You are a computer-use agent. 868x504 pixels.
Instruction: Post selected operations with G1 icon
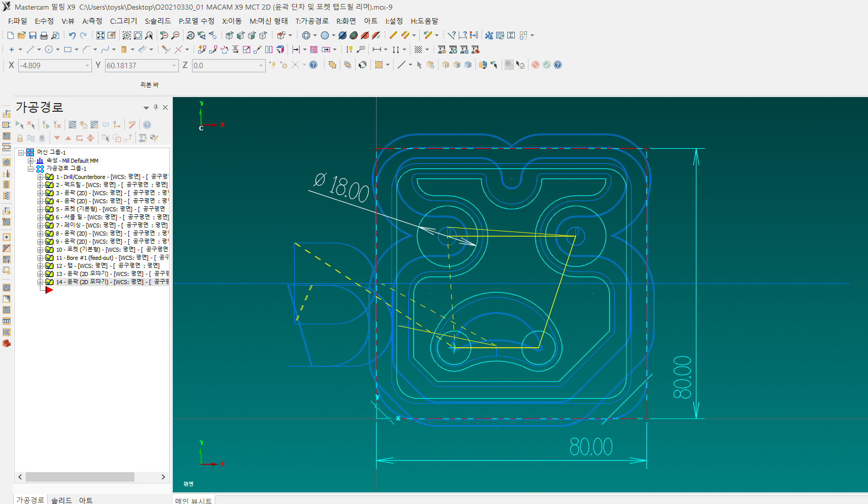tap(106, 125)
